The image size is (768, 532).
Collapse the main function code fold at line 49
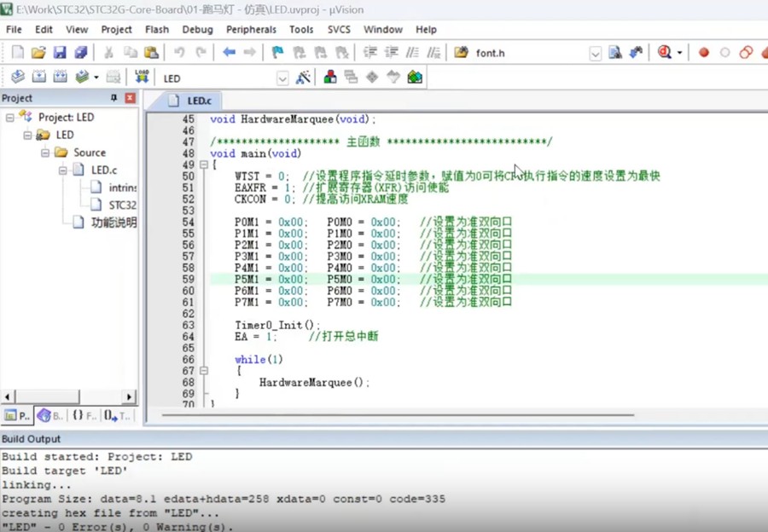[203, 165]
